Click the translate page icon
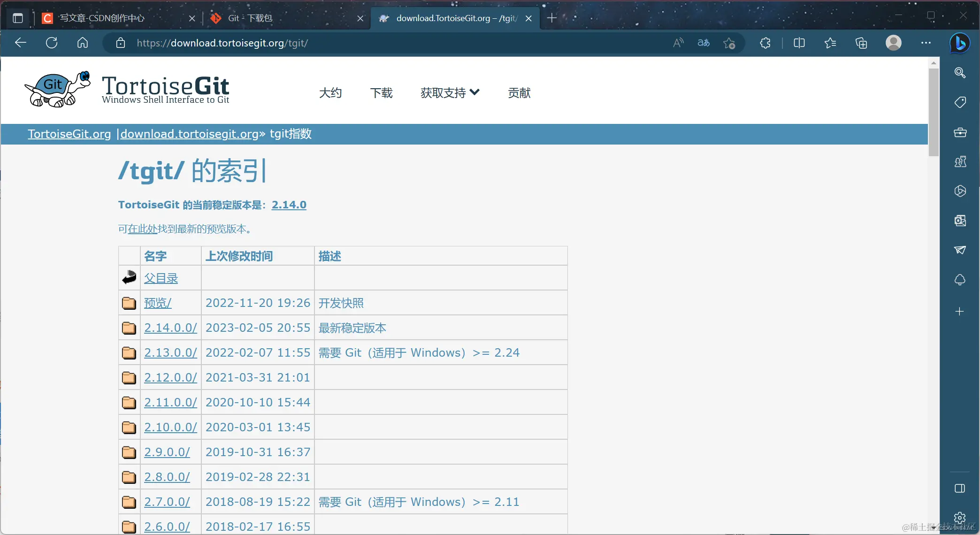This screenshot has height=535, width=980. (703, 43)
